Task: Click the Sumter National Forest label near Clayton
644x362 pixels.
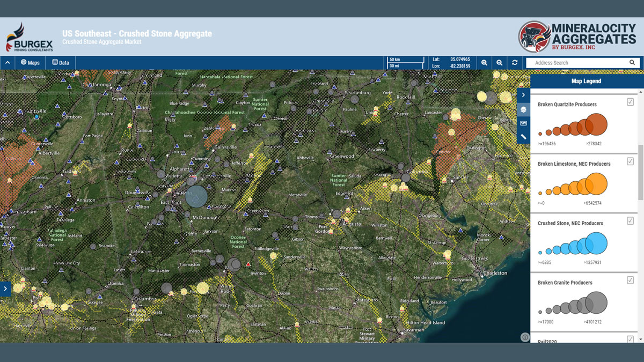Action: coord(260,104)
